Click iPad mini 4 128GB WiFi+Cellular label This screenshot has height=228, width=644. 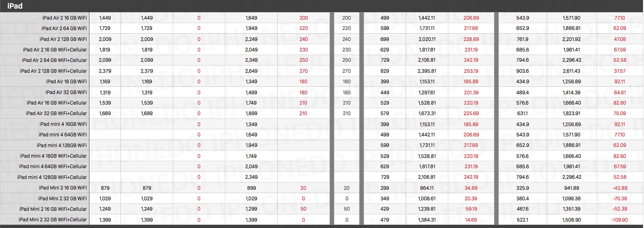tap(52, 177)
